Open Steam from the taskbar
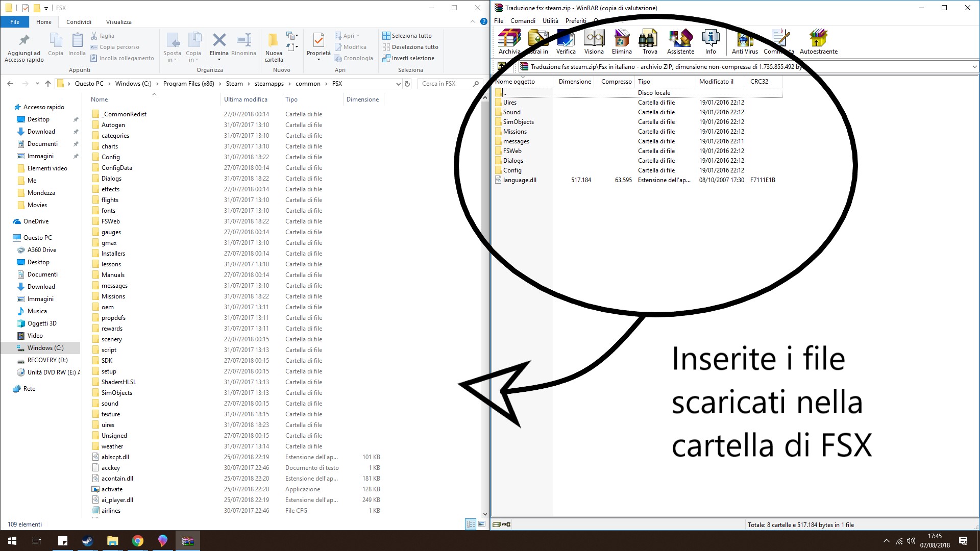This screenshot has width=980, height=551. click(88, 541)
